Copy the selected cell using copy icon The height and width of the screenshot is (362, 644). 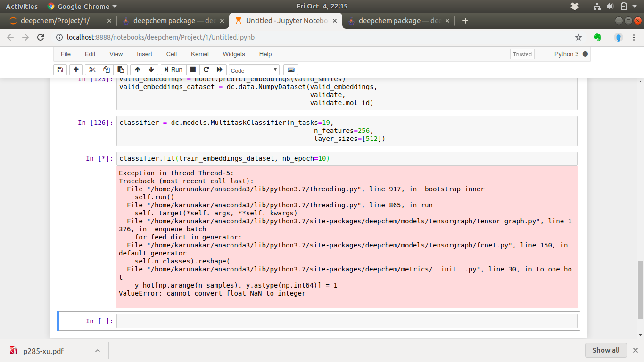(x=106, y=69)
